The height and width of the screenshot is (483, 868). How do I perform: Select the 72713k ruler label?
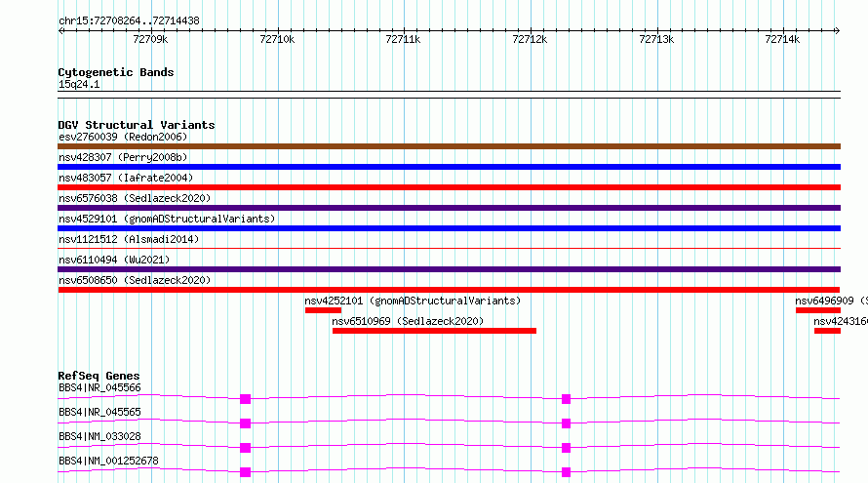pos(656,39)
